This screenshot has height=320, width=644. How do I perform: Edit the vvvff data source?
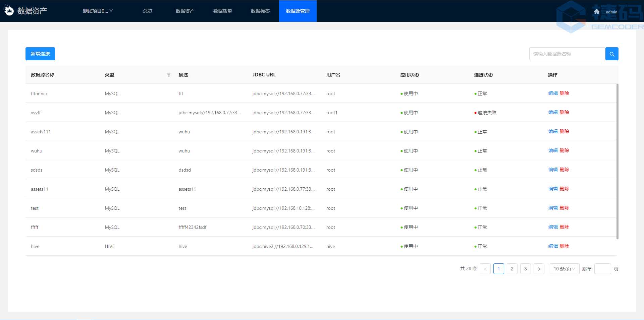[553, 112]
